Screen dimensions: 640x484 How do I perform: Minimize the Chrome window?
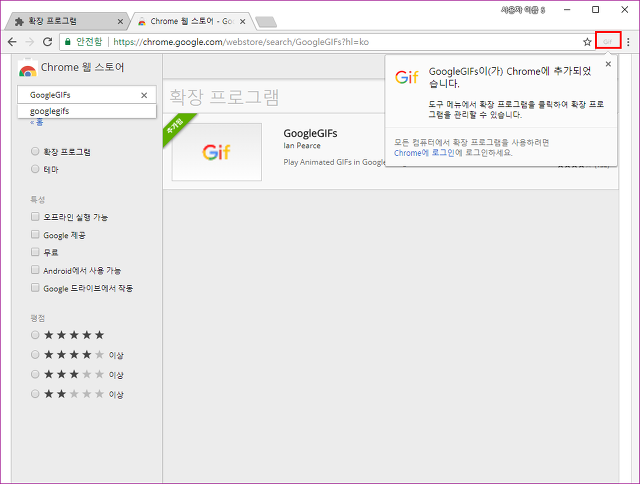pyautogui.click(x=567, y=10)
